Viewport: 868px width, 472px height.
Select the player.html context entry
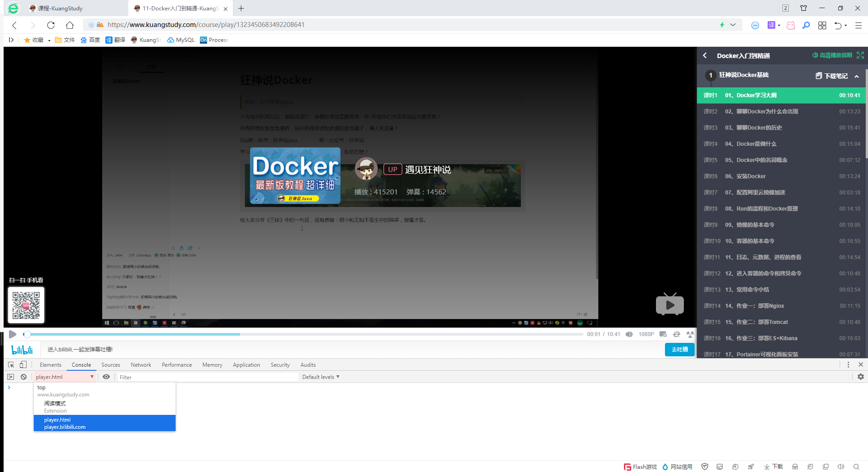104,423
